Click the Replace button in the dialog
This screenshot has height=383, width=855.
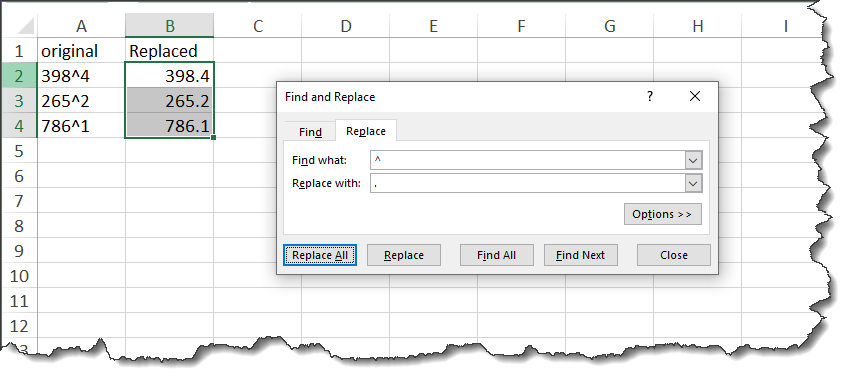(404, 255)
